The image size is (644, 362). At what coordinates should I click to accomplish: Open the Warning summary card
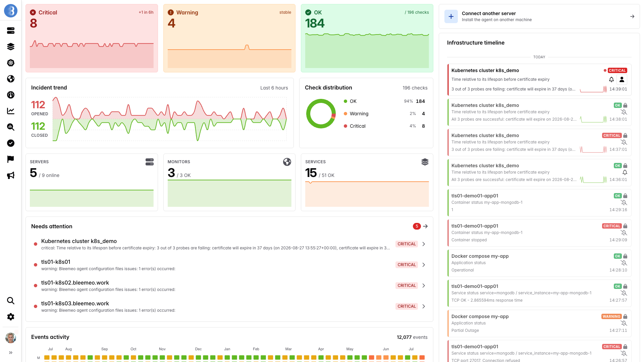(x=229, y=38)
